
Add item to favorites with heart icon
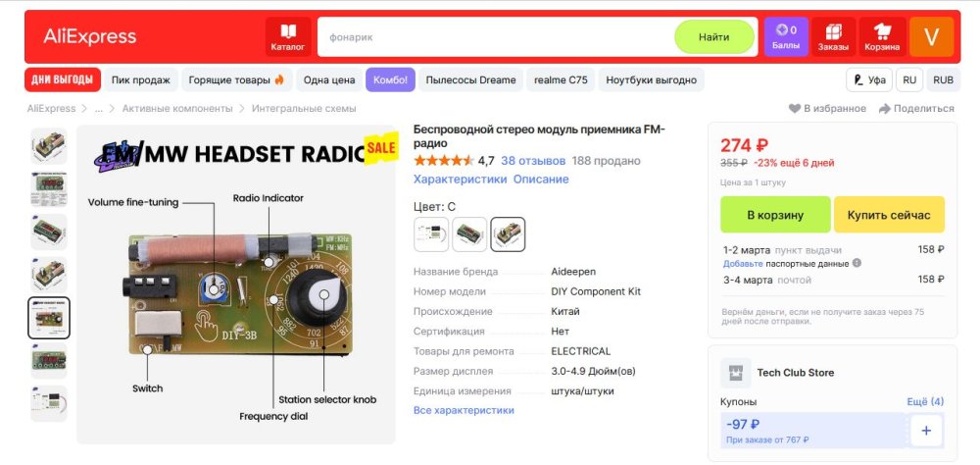[x=795, y=109]
